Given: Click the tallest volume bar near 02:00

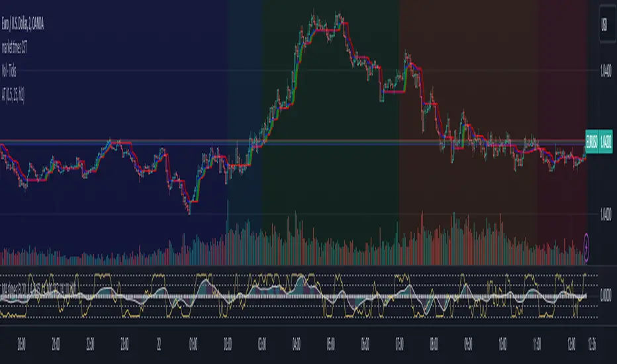Looking at the screenshot, I should coord(228,232).
